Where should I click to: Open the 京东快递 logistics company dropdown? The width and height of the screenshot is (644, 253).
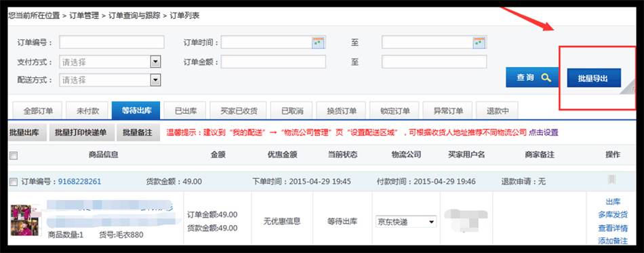(x=406, y=222)
